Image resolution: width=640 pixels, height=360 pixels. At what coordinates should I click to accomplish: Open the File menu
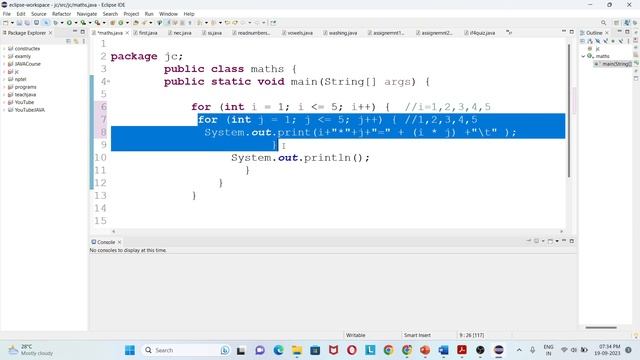tap(7, 14)
